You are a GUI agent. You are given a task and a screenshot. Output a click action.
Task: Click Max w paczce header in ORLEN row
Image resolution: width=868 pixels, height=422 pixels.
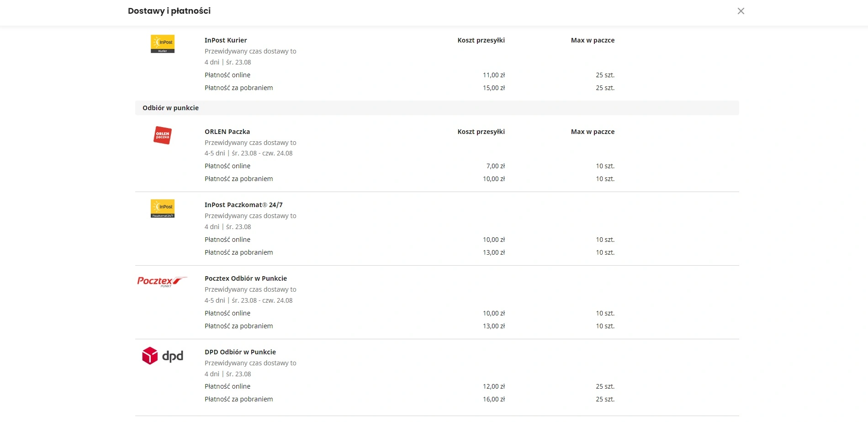pos(593,132)
